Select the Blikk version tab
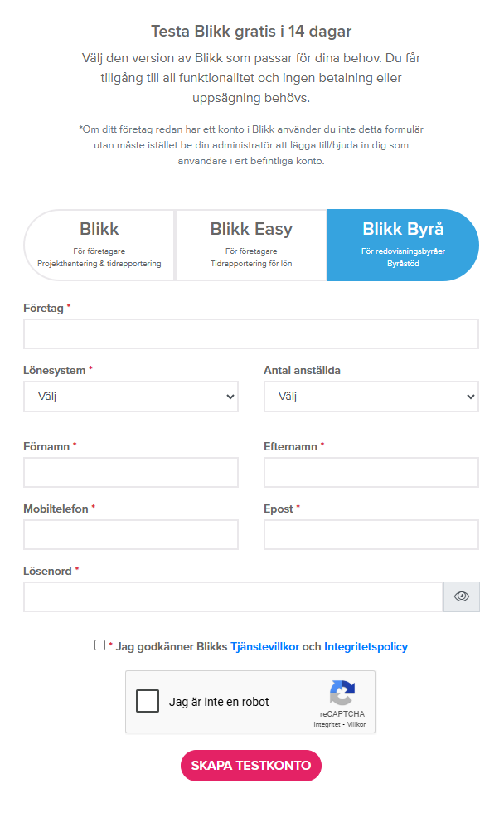The height and width of the screenshot is (813, 504). pos(99,246)
